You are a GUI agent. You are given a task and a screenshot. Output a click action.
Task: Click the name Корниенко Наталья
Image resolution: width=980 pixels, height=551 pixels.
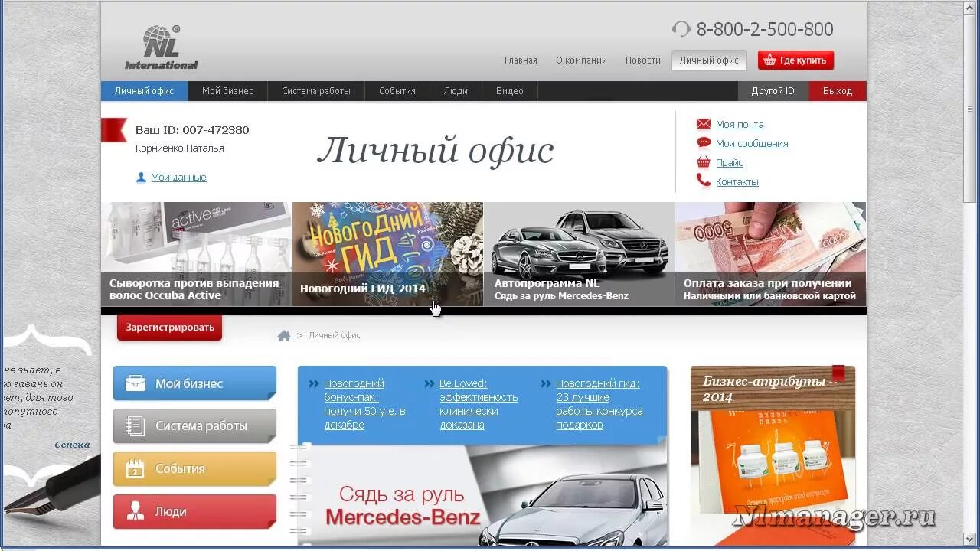180,148
